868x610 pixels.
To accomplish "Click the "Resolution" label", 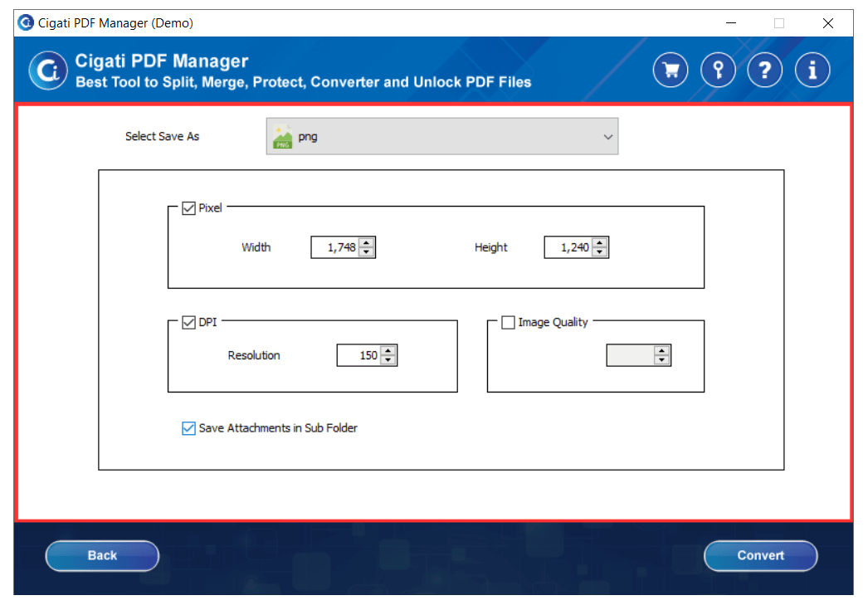I will 254,355.
